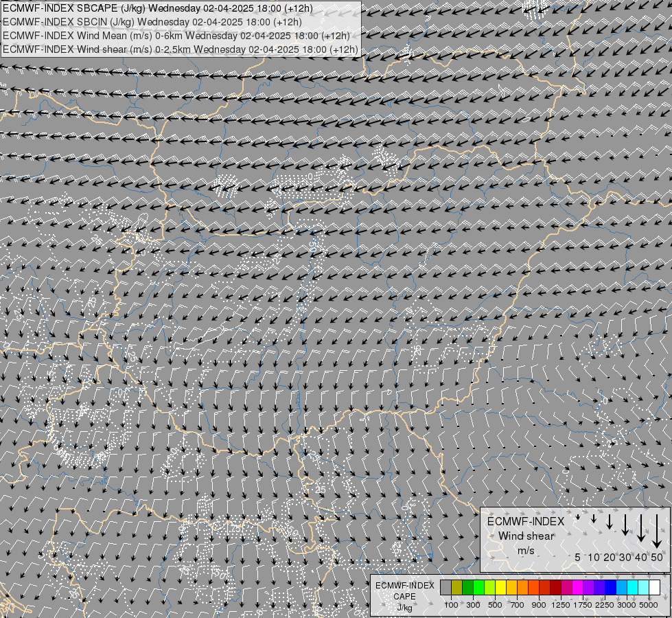Select the 40 m/s wind shear legend arrow
The height and width of the screenshot is (618, 672).
coord(641,528)
